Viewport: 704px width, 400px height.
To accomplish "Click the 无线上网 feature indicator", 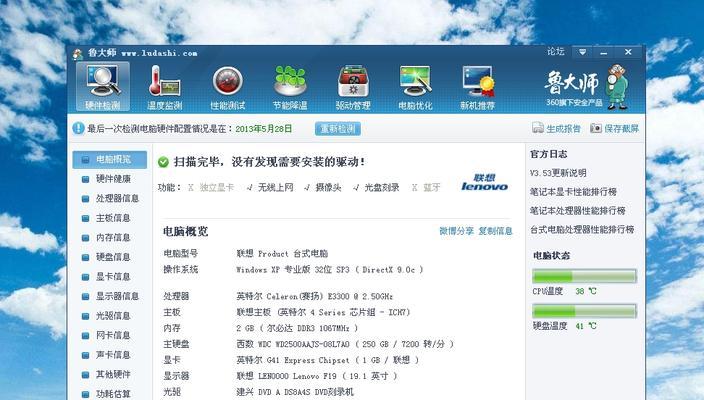I will pyautogui.click(x=270, y=188).
